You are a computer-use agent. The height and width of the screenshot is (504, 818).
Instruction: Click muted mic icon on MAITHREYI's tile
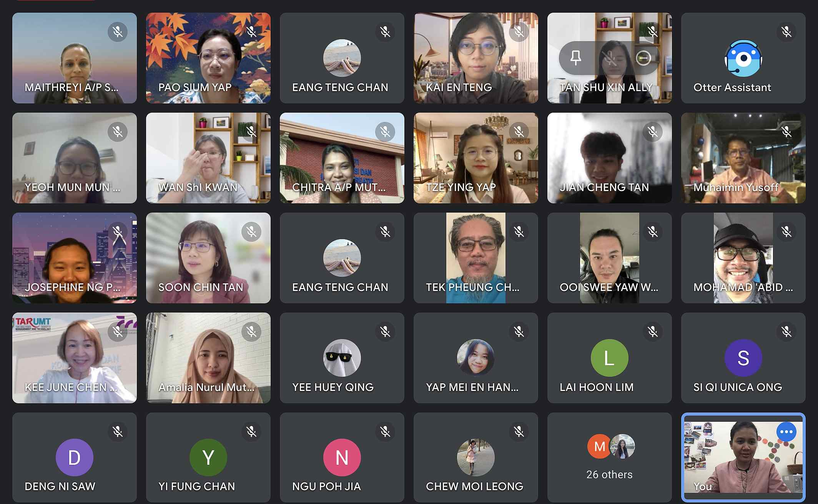pos(118,32)
